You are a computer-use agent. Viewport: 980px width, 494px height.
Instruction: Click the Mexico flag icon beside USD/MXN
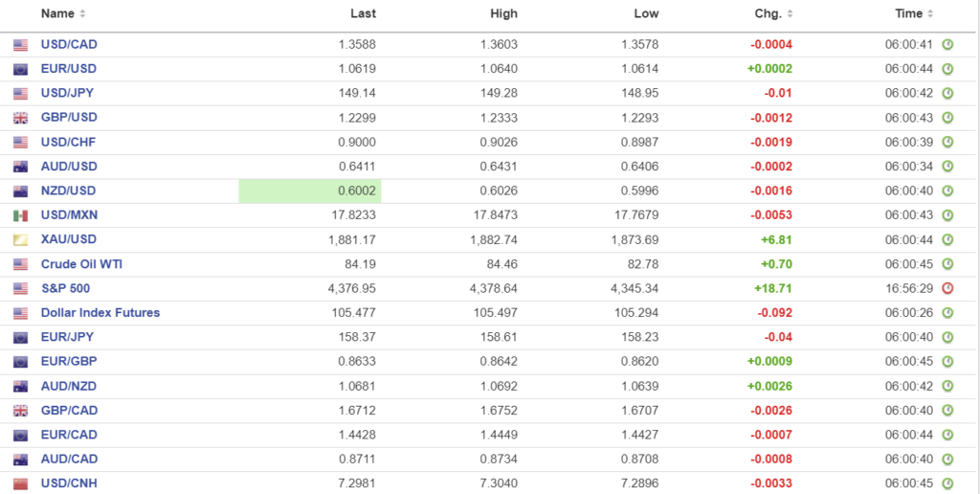[20, 215]
